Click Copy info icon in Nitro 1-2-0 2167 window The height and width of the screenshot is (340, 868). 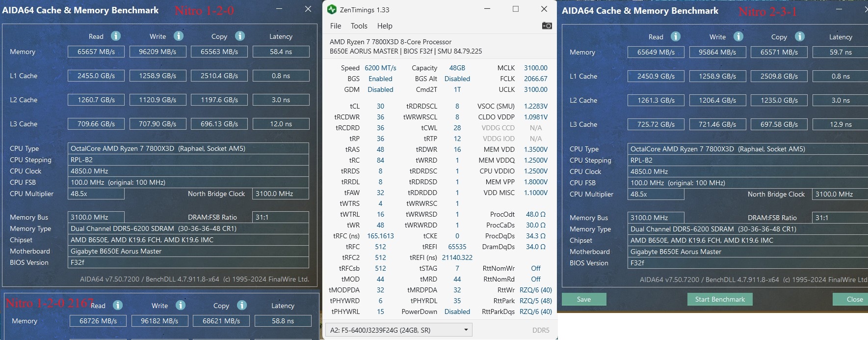click(x=242, y=305)
